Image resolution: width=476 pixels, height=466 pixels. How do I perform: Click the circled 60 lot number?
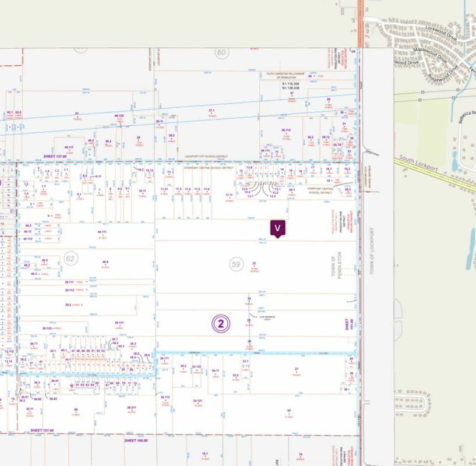click(221, 53)
